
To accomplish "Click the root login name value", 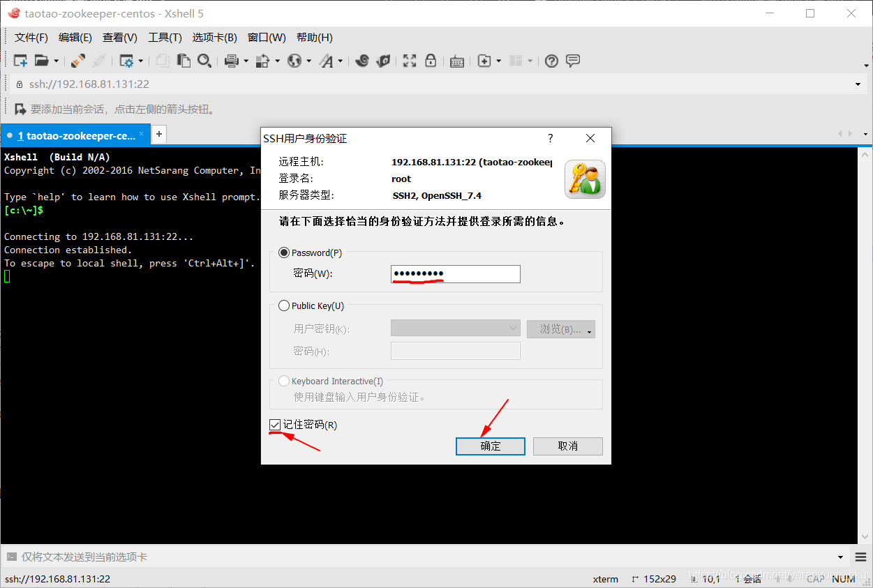I will click(x=401, y=179).
